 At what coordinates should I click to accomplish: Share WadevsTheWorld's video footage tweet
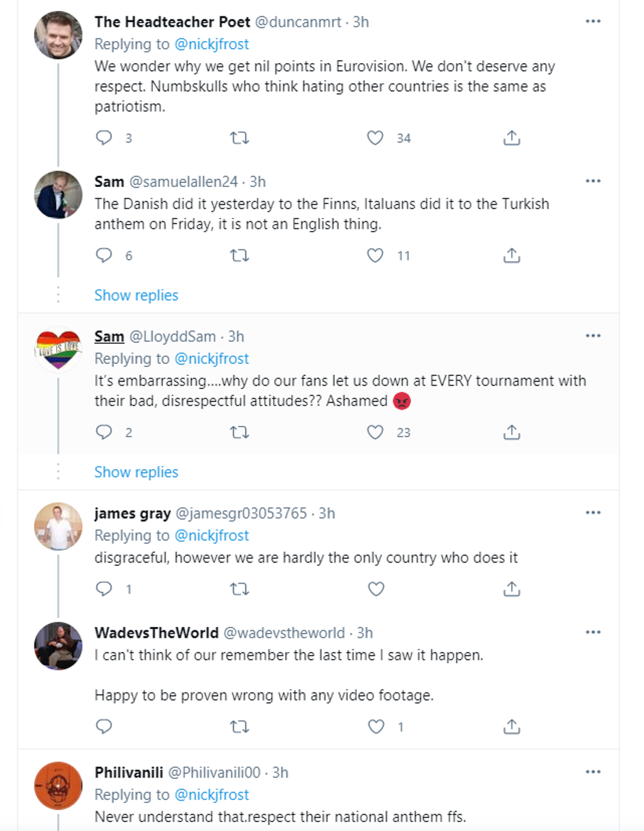click(511, 726)
